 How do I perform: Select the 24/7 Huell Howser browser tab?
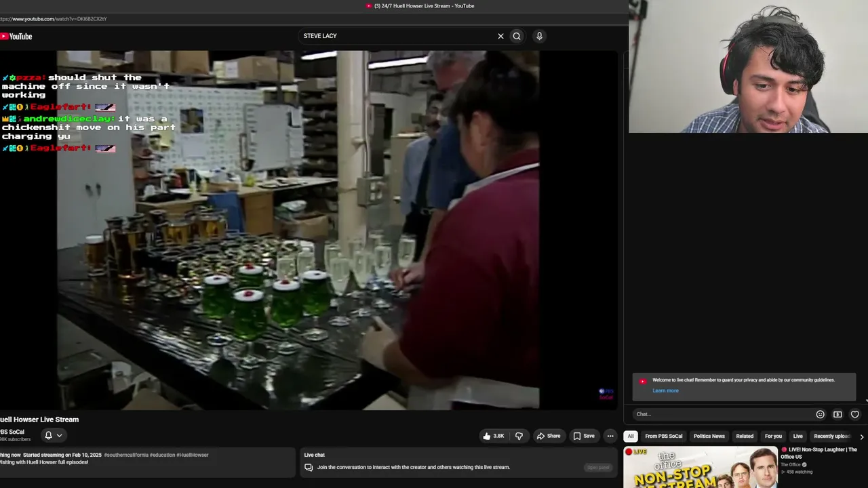point(420,6)
